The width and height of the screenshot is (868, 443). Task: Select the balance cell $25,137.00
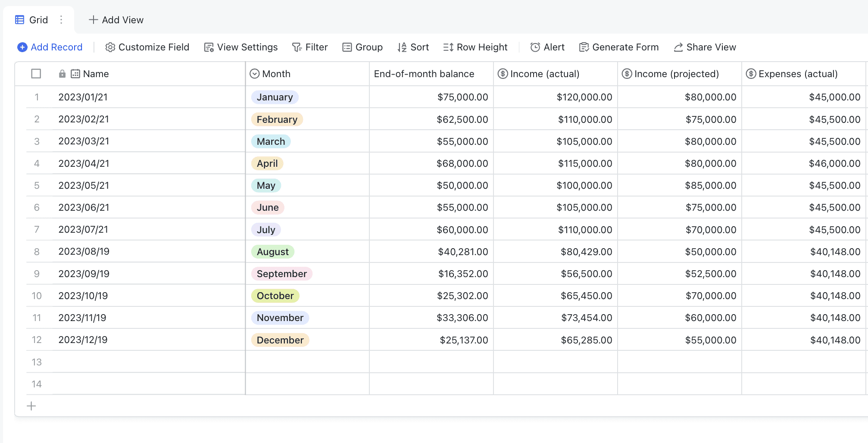coord(431,340)
